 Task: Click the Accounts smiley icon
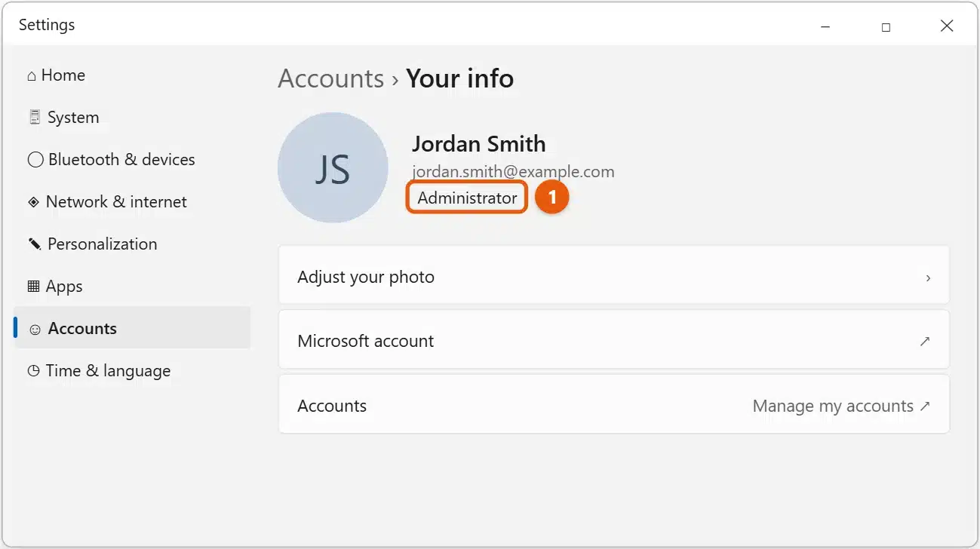35,329
